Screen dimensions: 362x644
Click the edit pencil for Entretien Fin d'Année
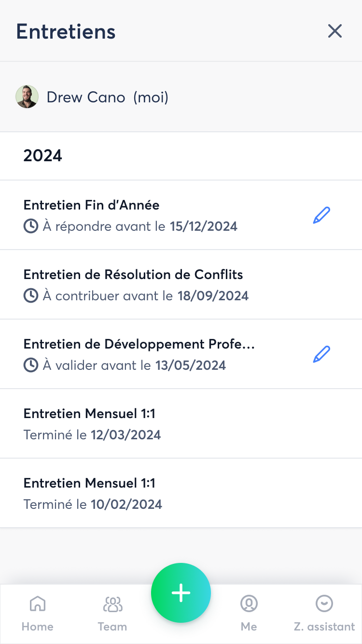pos(321,215)
